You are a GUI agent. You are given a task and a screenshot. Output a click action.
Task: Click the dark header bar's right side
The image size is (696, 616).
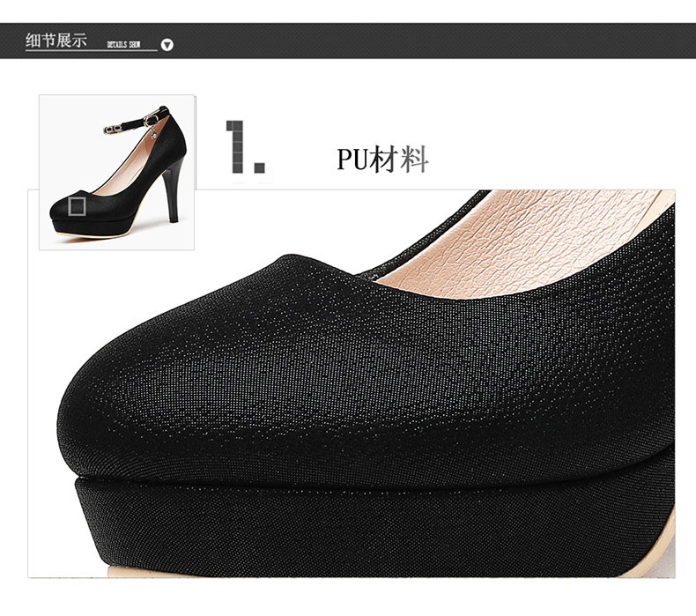click(555, 41)
